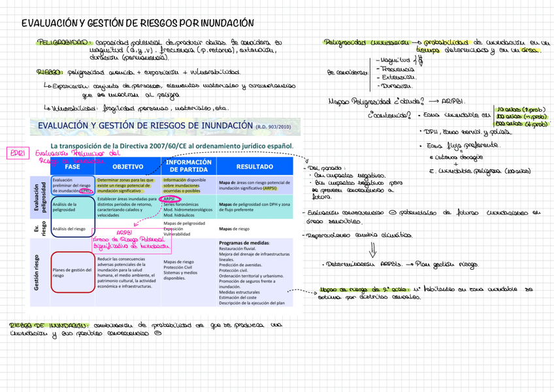
Task: Click the vertical "Gestión riesgo" row label
Action: pos(37,272)
